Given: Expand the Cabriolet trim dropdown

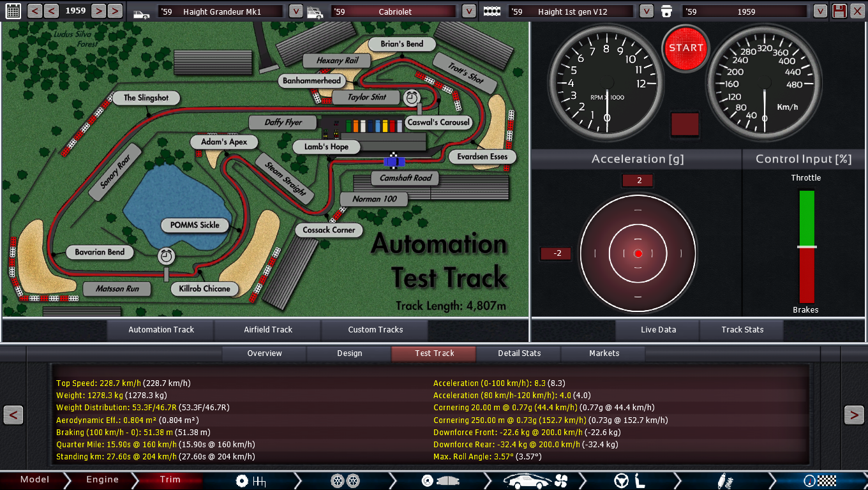Looking at the screenshot, I should point(468,11).
